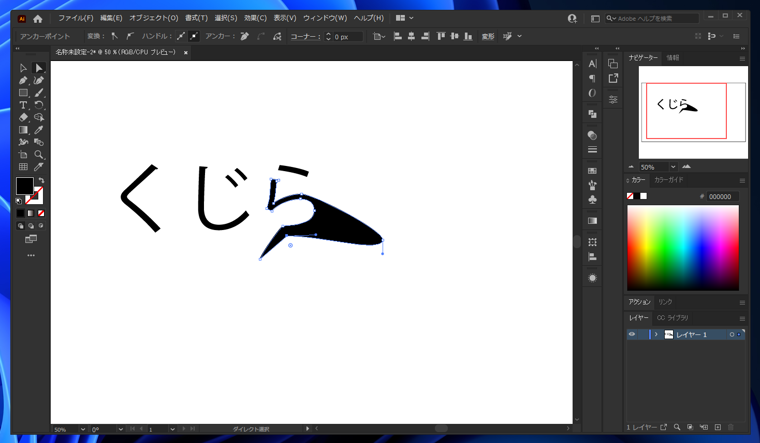The image size is (760, 443).
Task: Select the Rectangle tool
Action: tap(23, 93)
